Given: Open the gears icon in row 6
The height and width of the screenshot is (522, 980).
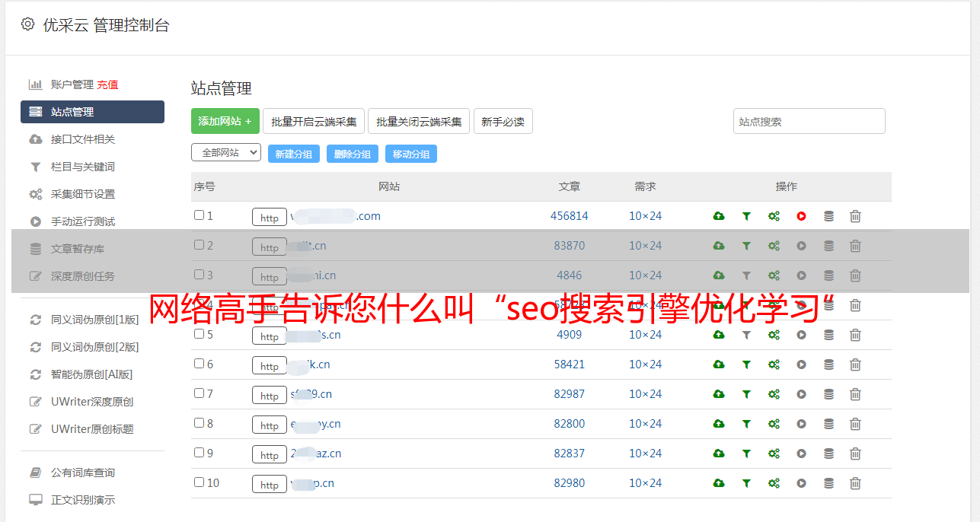Looking at the screenshot, I should (x=774, y=364).
